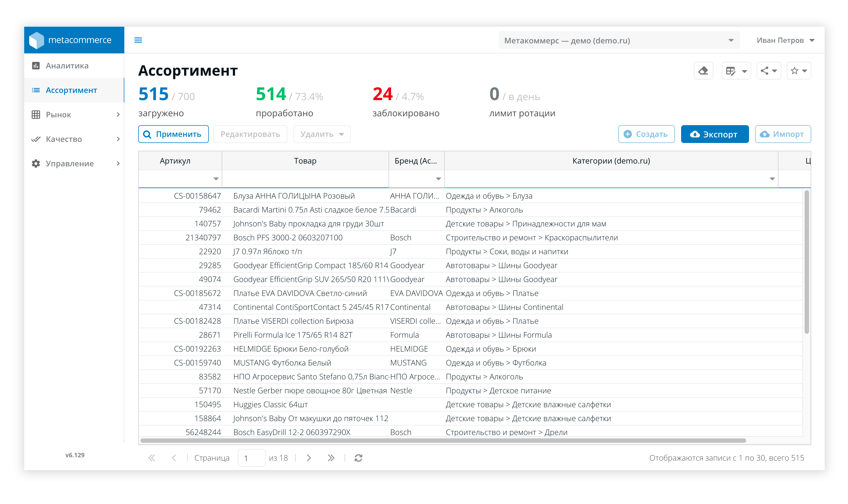Open Бренд filter dropdown arrow
This screenshot has height=504, width=848.
[438, 179]
